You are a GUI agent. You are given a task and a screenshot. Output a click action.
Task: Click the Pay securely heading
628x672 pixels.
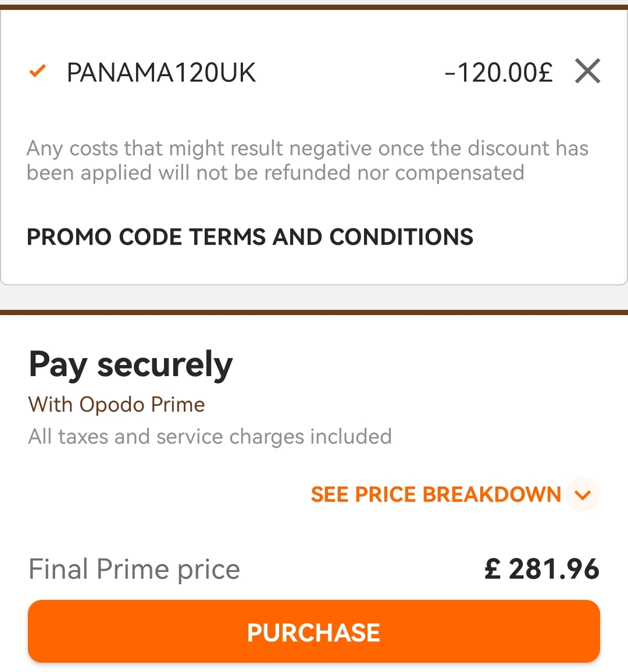(130, 365)
